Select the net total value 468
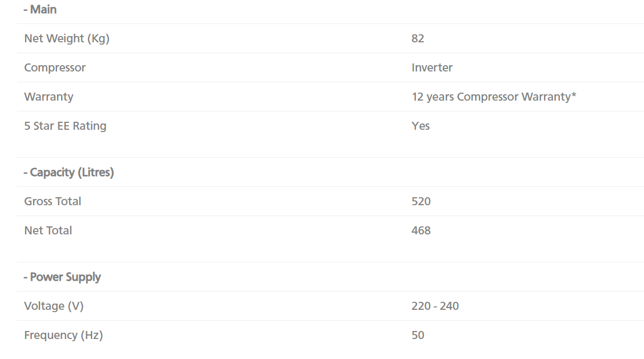The height and width of the screenshot is (359, 644). pos(421,230)
